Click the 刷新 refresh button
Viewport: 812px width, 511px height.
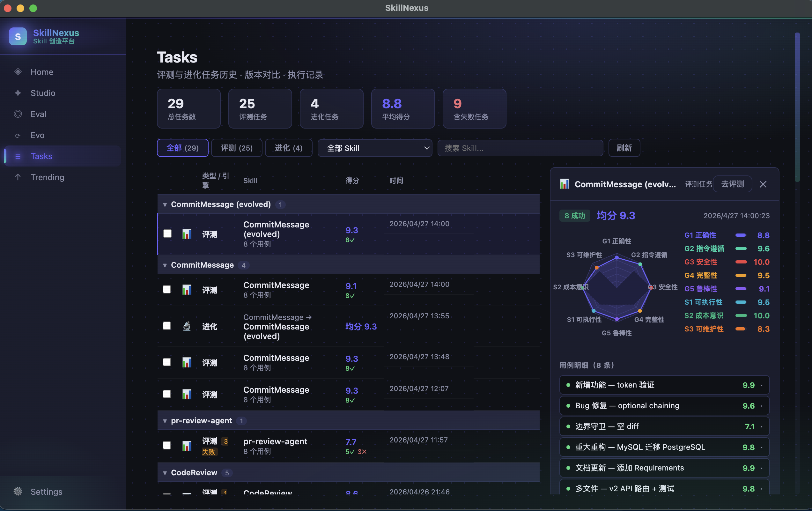coord(624,148)
